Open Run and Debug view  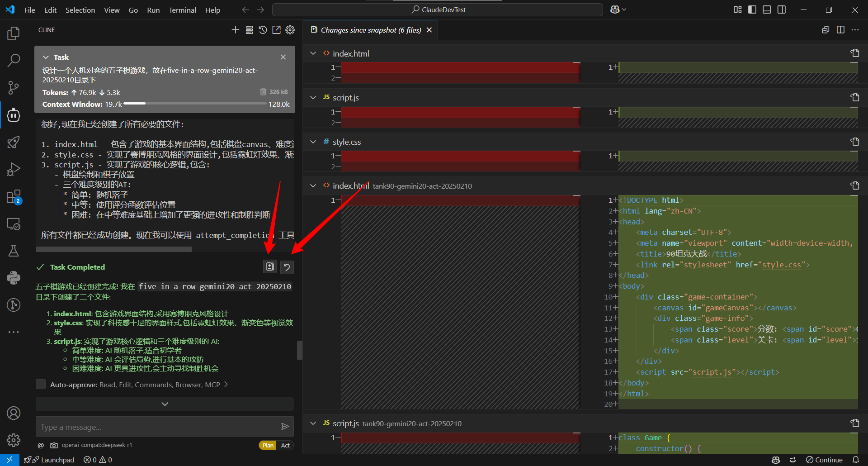(14, 169)
